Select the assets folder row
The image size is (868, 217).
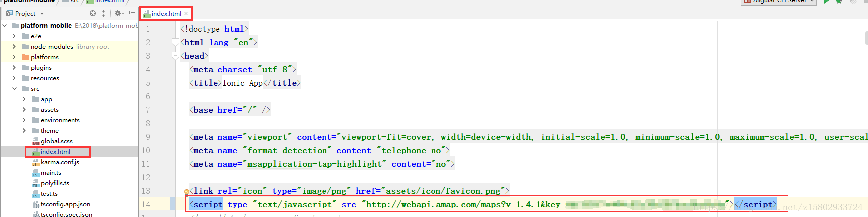tap(69, 109)
